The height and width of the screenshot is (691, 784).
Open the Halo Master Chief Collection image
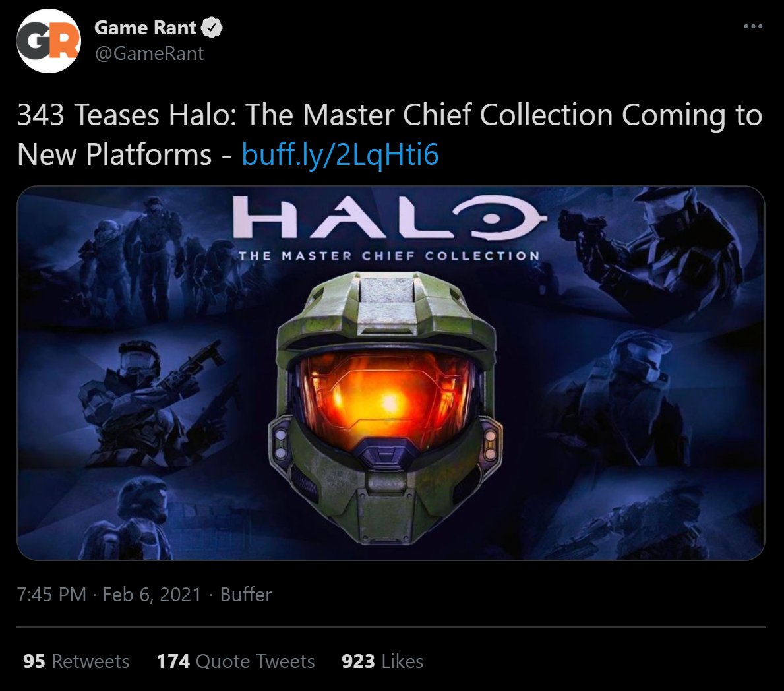[391, 373]
